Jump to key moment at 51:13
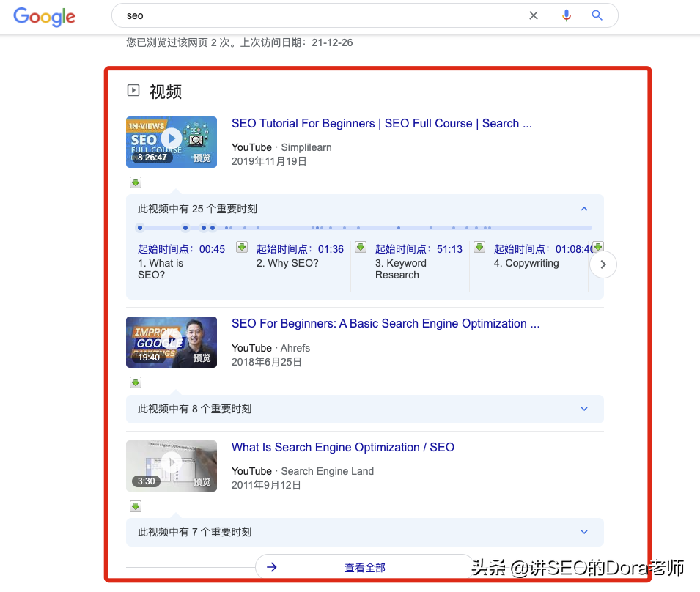 point(419,249)
